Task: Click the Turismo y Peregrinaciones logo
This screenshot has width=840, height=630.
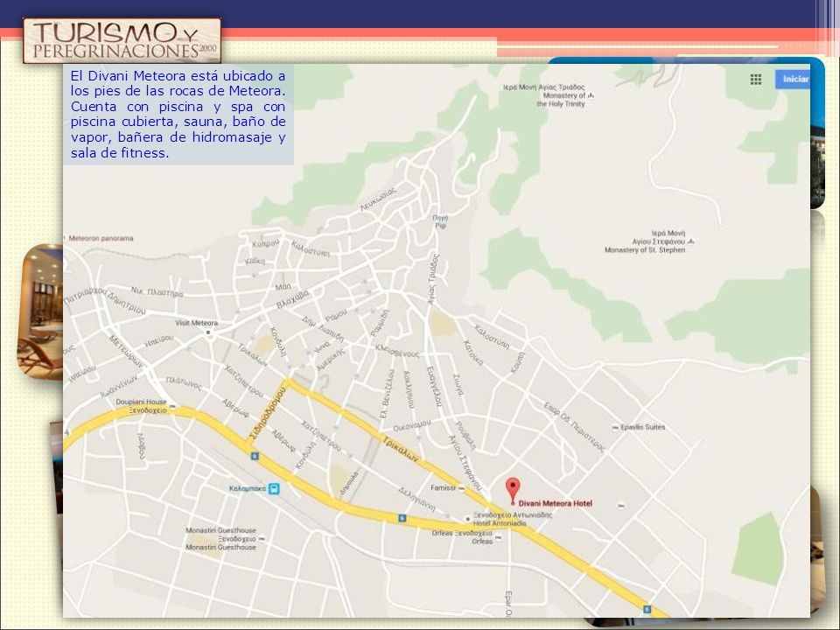Action: tap(122, 41)
